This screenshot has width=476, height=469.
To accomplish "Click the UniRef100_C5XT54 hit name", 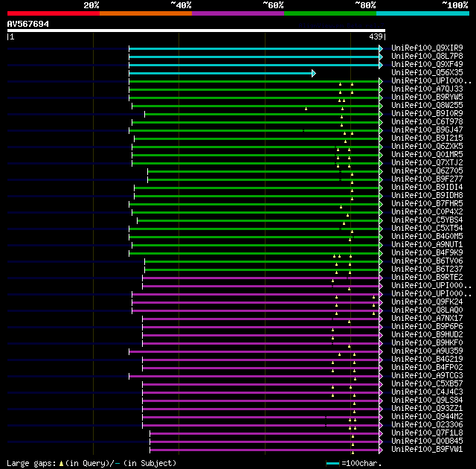I will (x=427, y=228).
